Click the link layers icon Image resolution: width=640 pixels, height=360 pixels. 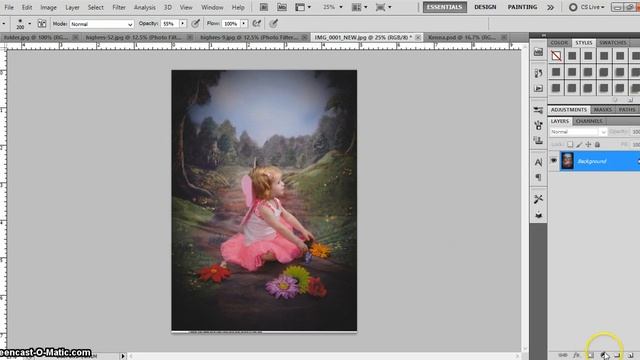click(562, 356)
